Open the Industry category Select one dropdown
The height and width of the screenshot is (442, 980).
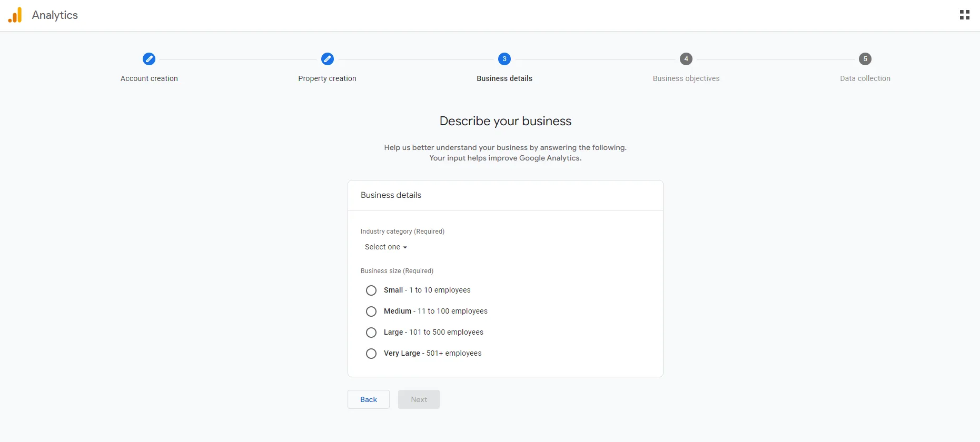[386, 247]
